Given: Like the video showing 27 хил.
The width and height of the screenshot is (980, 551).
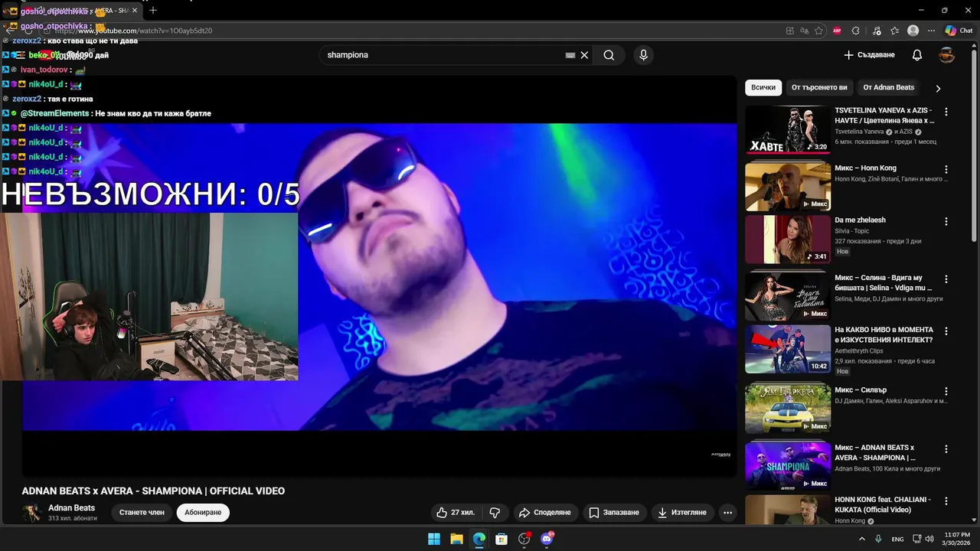Looking at the screenshot, I should 456,512.
